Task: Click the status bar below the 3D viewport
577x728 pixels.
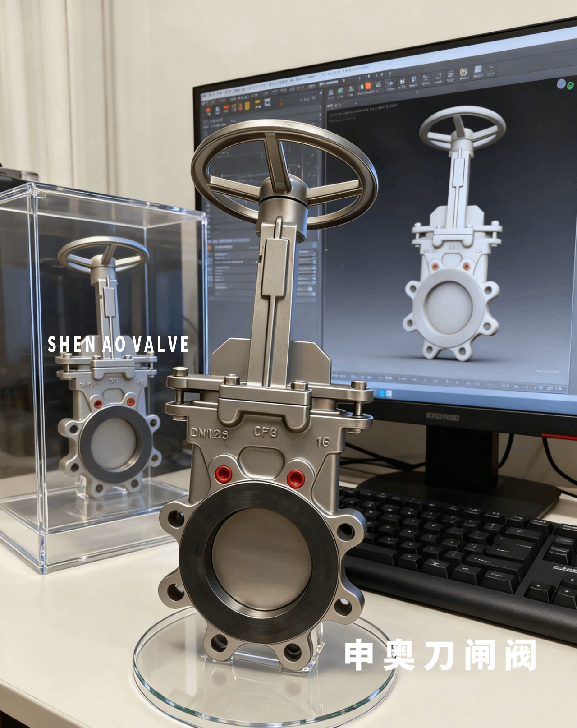Action: click(451, 382)
